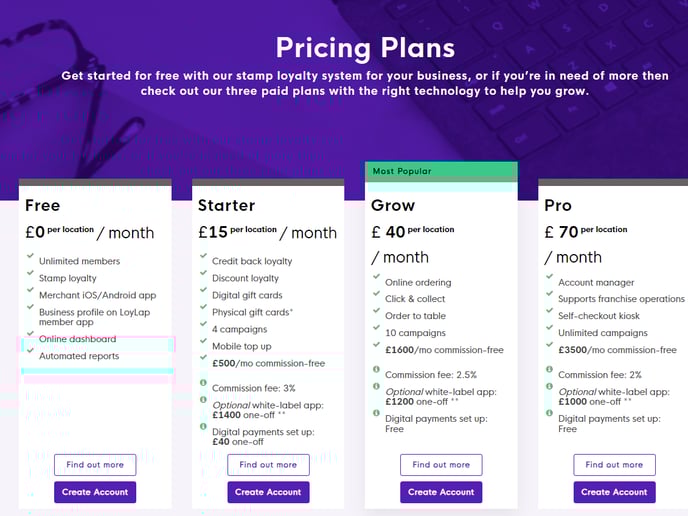Click info icon for Pro white-label app £1000
This screenshot has width=688, height=516.
pyautogui.click(x=549, y=386)
